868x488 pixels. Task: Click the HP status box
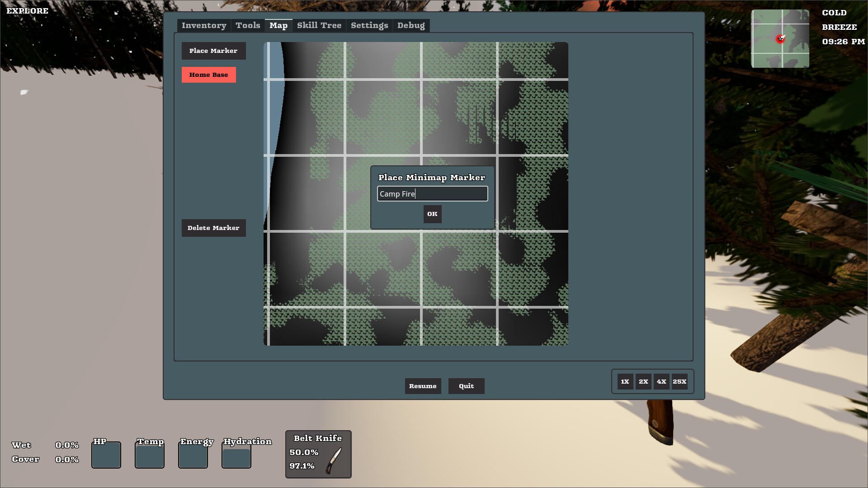106,455
